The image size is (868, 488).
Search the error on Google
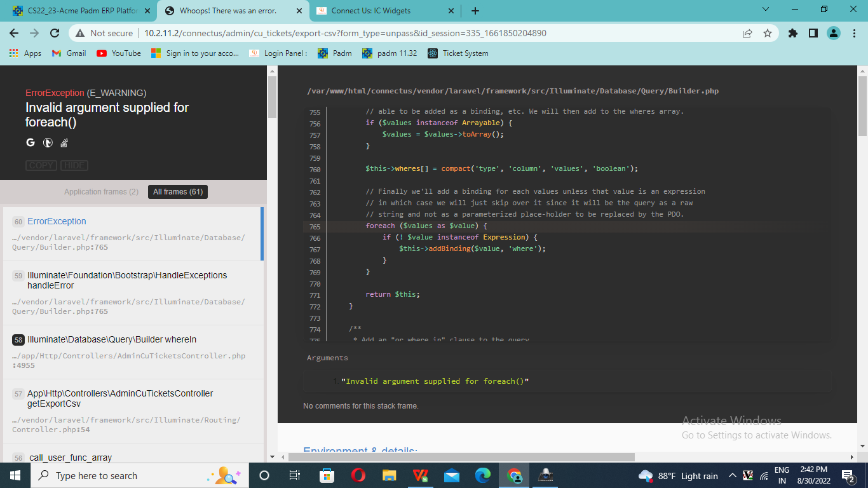pos(30,142)
